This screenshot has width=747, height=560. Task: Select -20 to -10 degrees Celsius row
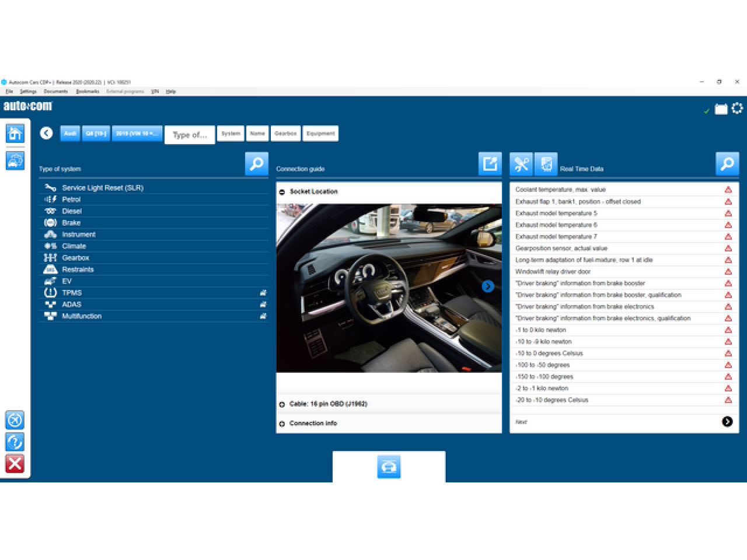point(623,400)
